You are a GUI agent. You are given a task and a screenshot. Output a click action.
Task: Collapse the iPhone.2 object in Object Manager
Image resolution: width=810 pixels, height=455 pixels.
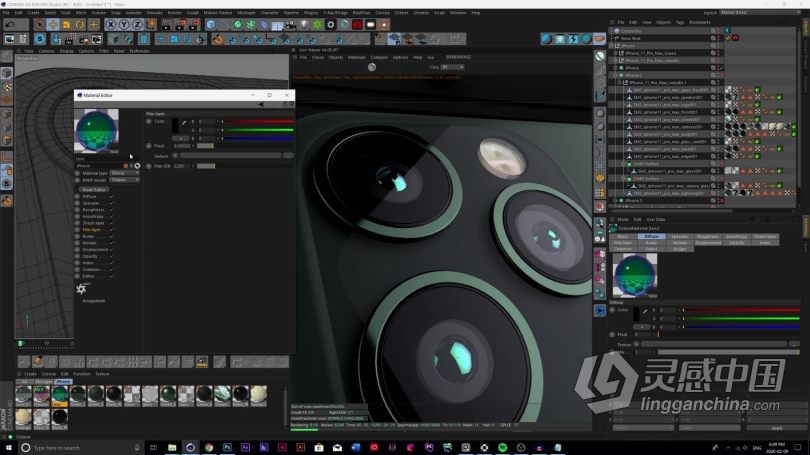pos(615,75)
